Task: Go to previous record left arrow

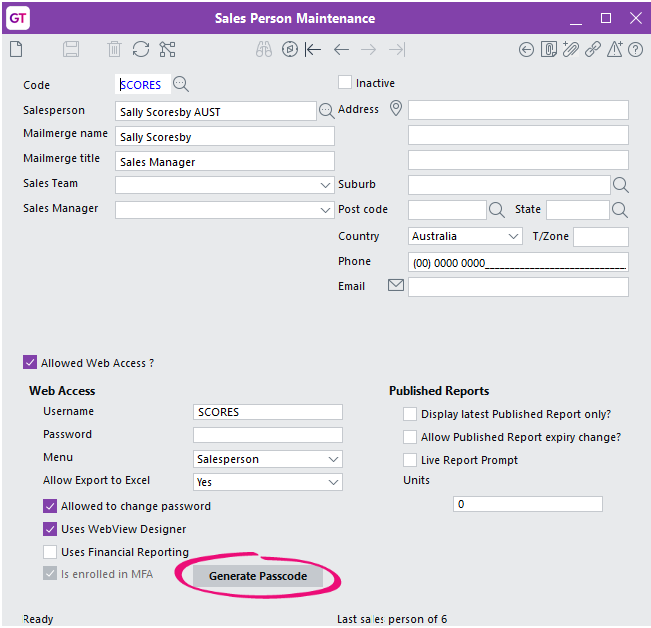Action: [x=341, y=50]
